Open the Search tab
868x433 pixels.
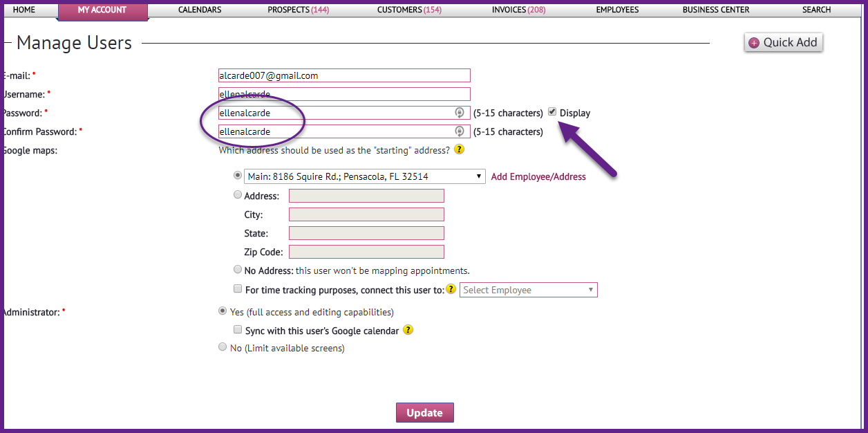817,10
